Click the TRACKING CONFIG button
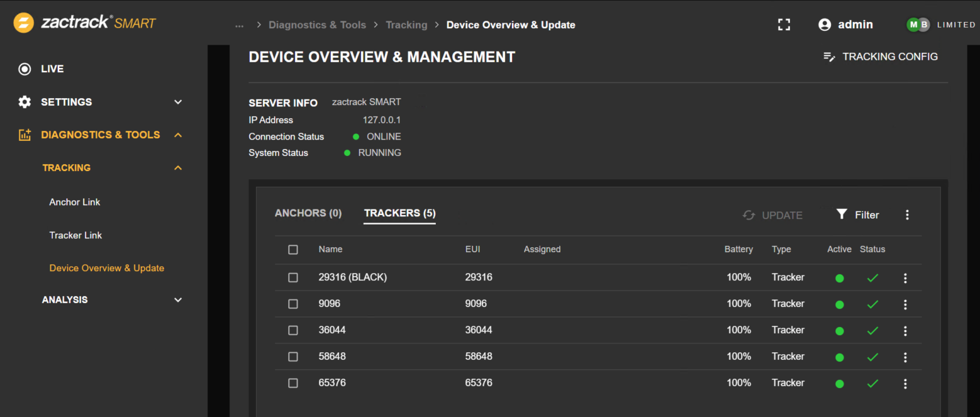This screenshot has width=980, height=417. point(881,57)
